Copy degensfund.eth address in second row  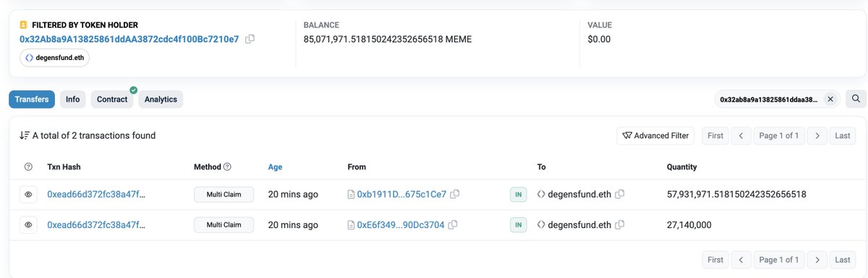pyautogui.click(x=619, y=225)
